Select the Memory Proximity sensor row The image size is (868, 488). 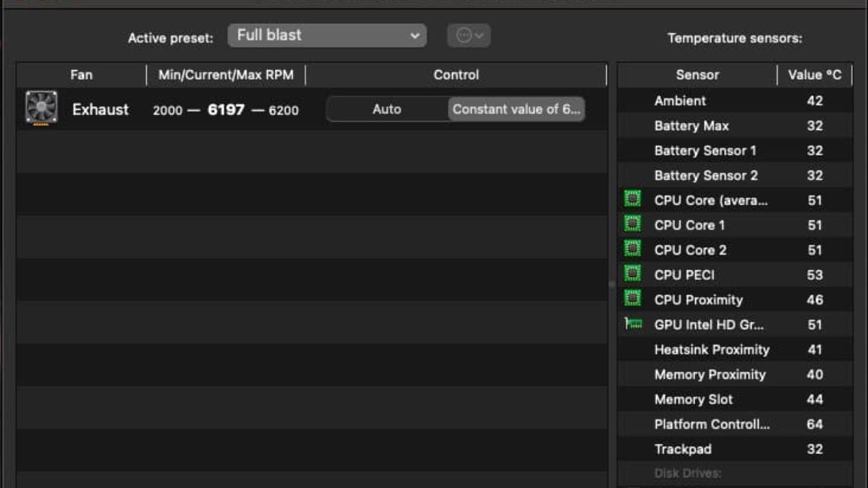pyautogui.click(x=735, y=374)
